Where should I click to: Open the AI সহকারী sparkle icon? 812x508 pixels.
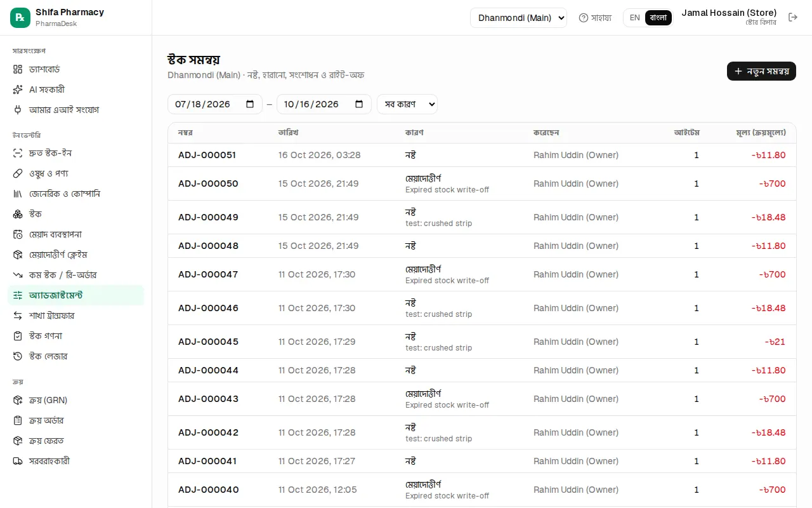18,90
